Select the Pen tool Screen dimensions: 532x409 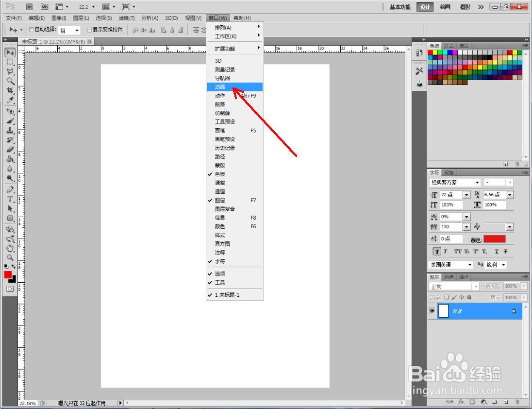(10, 189)
